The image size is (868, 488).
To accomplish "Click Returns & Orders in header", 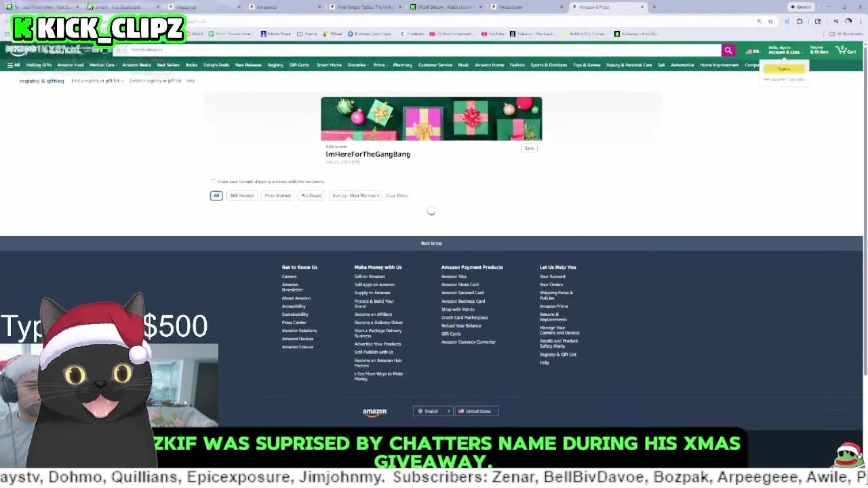I will click(x=818, y=50).
